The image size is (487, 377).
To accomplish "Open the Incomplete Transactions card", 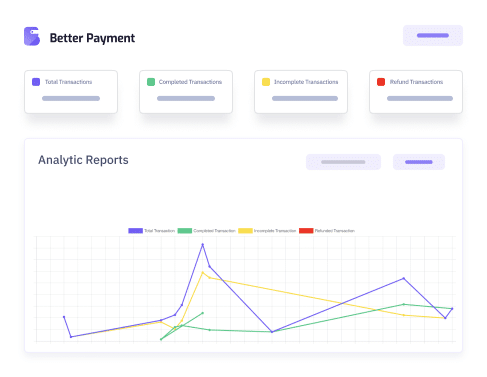I will click(301, 92).
